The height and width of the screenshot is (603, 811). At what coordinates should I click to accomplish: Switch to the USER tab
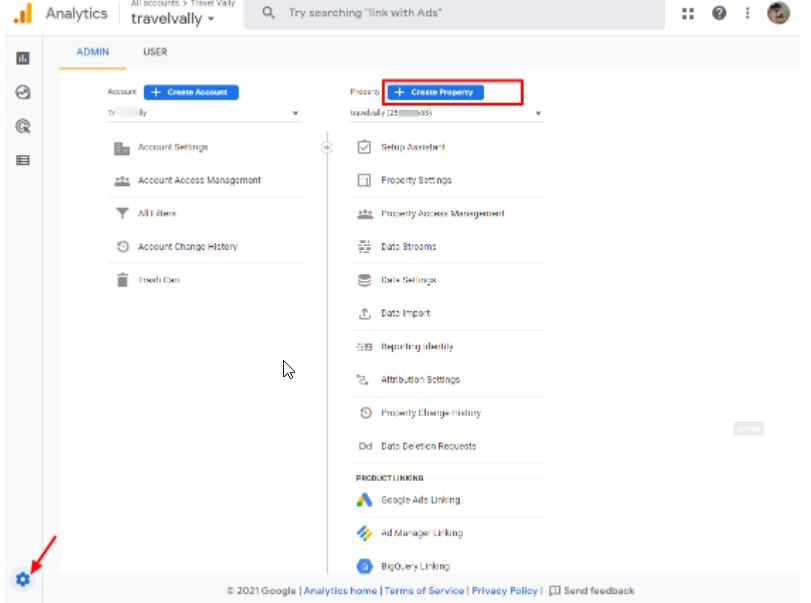pos(155,52)
